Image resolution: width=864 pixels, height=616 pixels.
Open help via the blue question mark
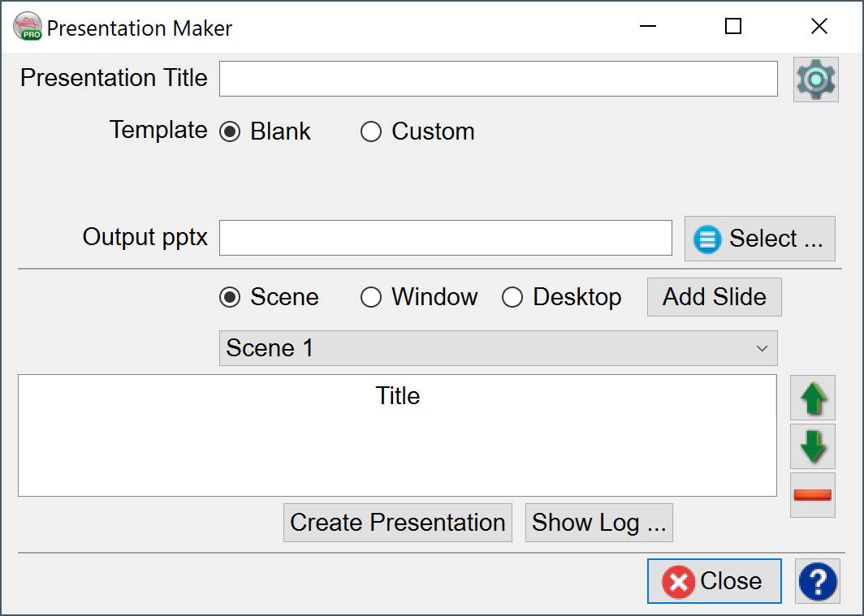817,581
